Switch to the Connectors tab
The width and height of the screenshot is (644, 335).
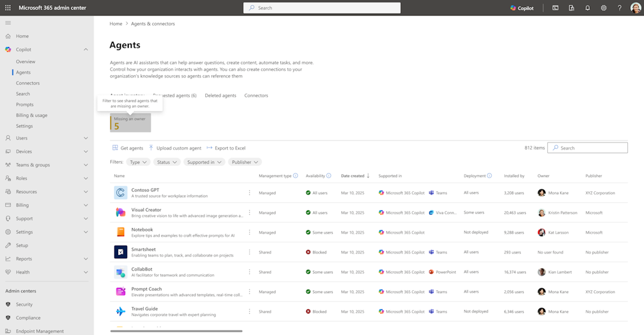(x=256, y=95)
